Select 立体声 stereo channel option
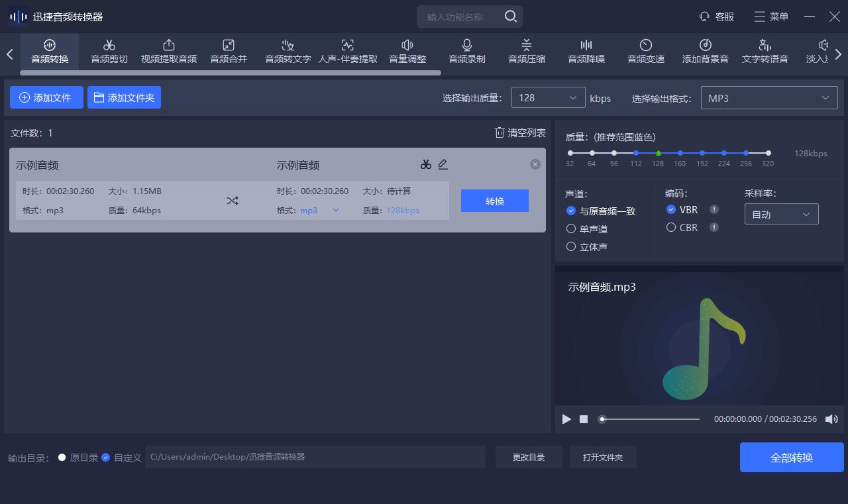The height and width of the screenshot is (504, 848). point(587,246)
